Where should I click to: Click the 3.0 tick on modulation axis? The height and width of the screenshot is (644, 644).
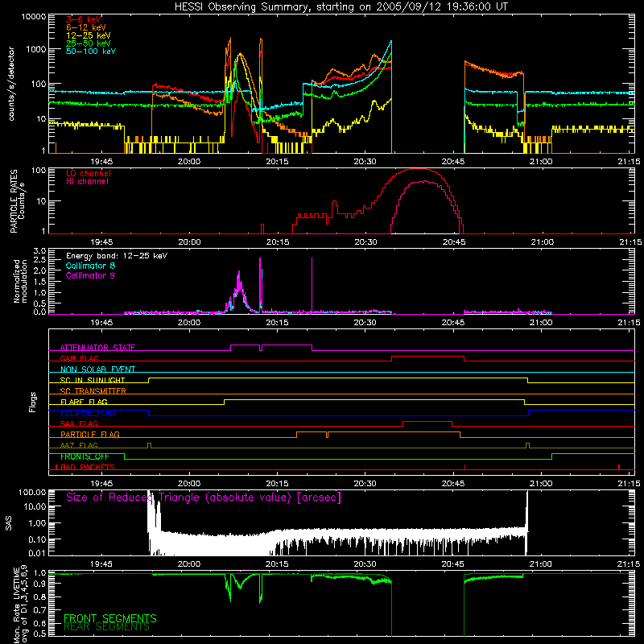(x=39, y=251)
